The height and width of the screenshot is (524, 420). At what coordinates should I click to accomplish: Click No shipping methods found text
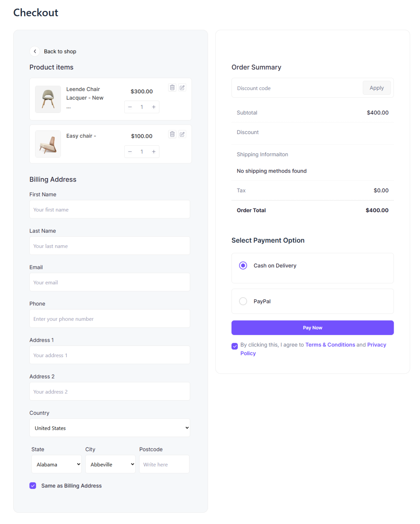click(272, 171)
